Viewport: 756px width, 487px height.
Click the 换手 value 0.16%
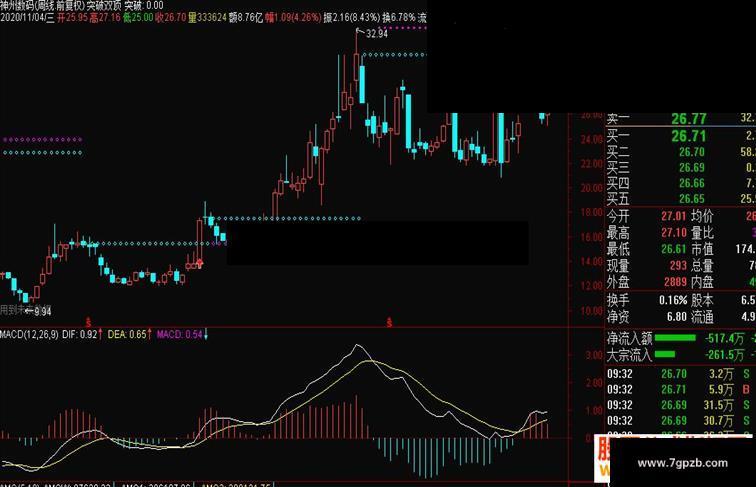[673, 300]
